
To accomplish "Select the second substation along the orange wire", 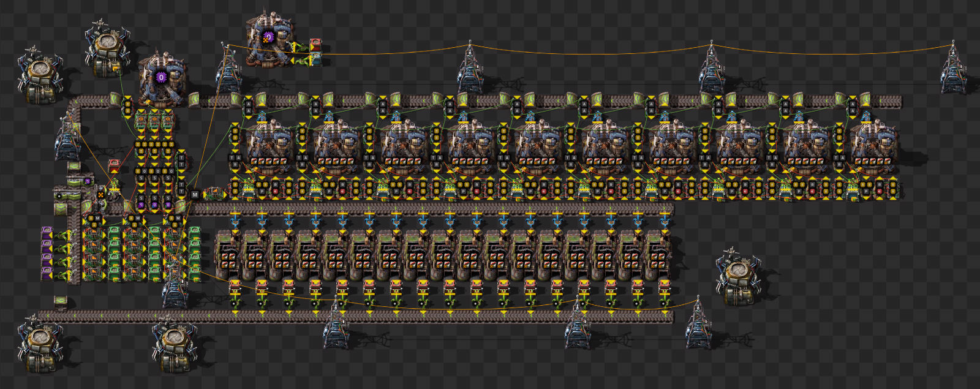I will [x=470, y=69].
